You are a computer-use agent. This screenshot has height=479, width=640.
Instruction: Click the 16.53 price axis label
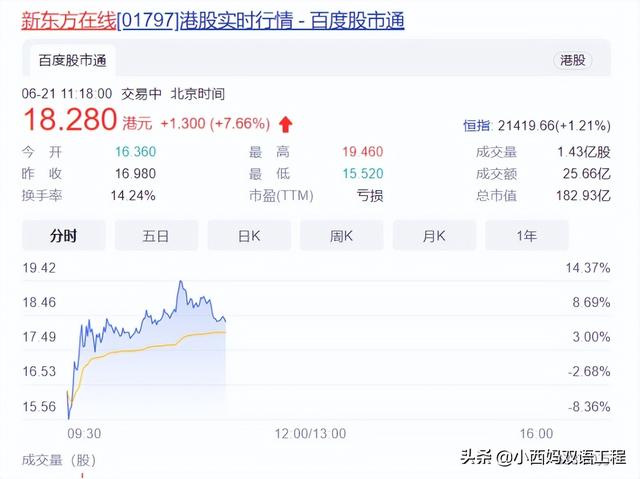tap(39, 371)
